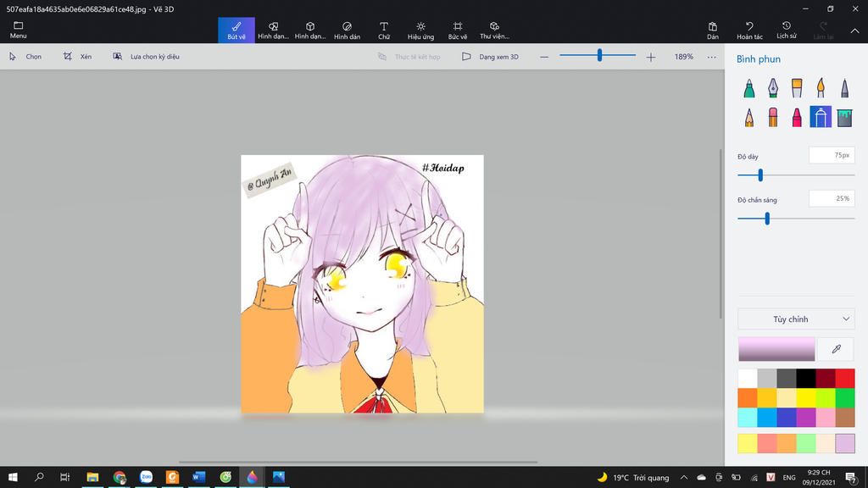Show hidden system tray icons
Viewport: 868px width, 488px height.
coord(684,478)
